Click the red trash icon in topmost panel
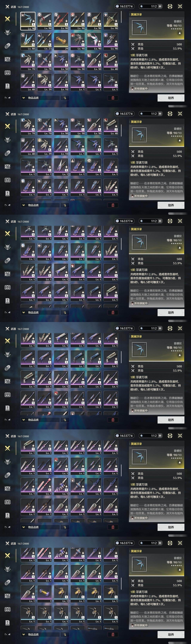This screenshot has height=644, width=191. [113, 98]
